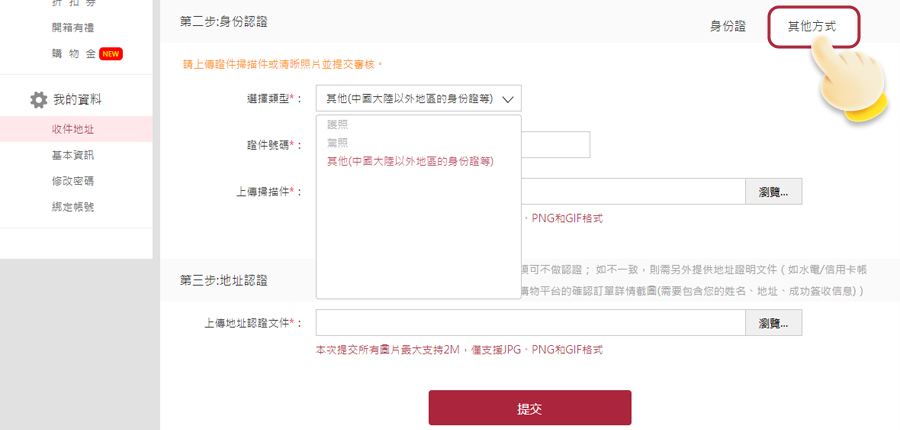Screen dimensions: 900x430
Task: Go to 修改密碼 in the sidebar
Action: (x=73, y=181)
